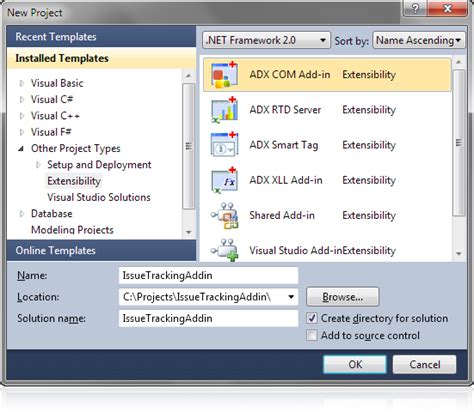This screenshot has width=474, height=412.
Task: Click the Cancel button
Action: pos(425,364)
